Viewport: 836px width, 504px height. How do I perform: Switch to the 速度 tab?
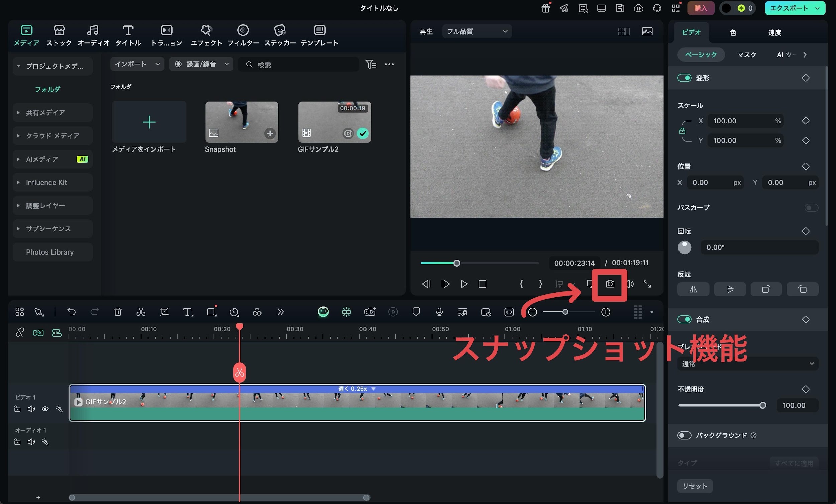(x=774, y=32)
